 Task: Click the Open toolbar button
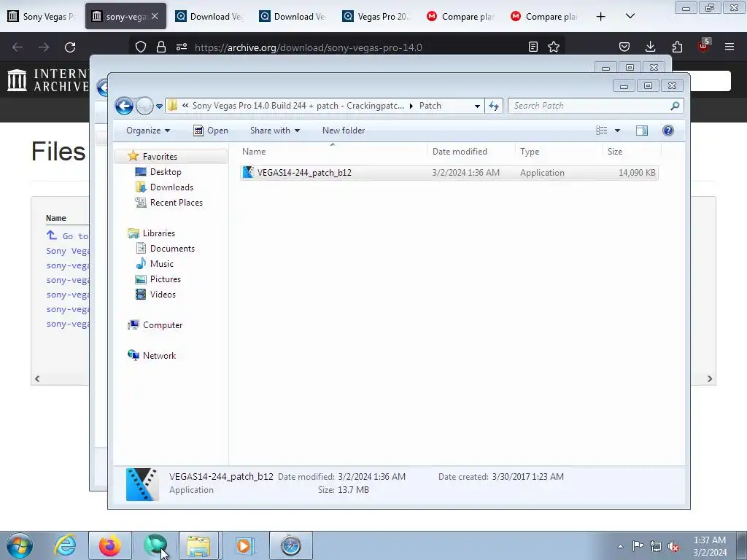coord(211,131)
